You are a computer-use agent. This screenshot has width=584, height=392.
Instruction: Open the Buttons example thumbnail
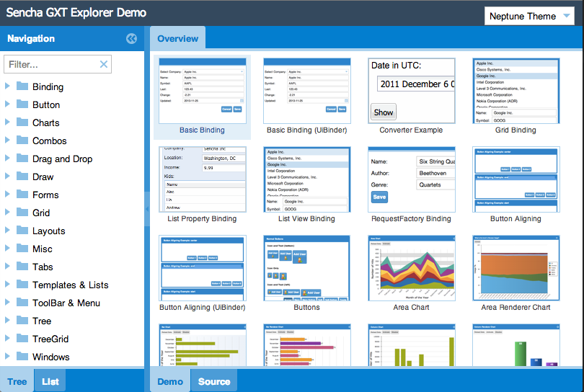306,268
